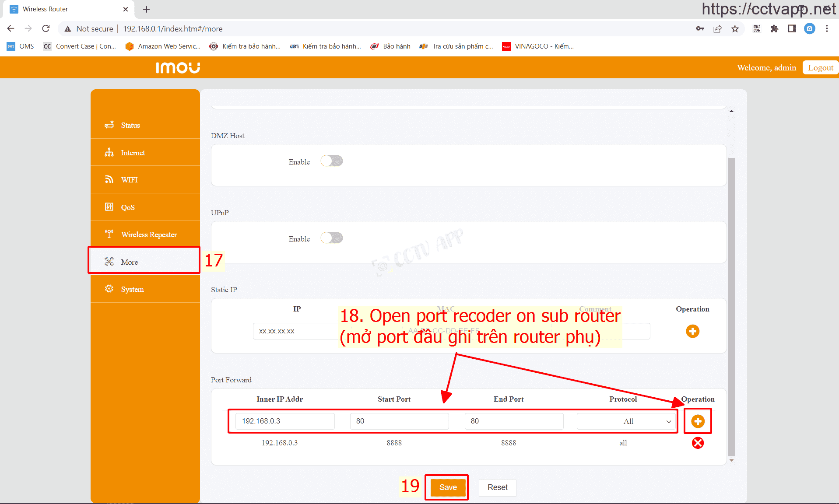Reload the router page
The width and height of the screenshot is (839, 504).
click(x=46, y=29)
